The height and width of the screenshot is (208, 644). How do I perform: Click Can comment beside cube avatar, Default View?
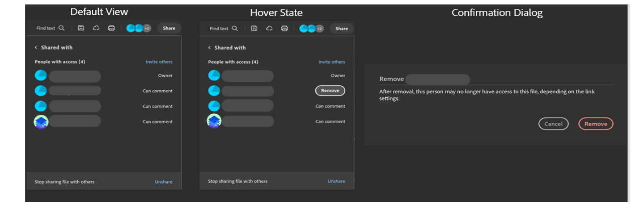click(x=157, y=121)
